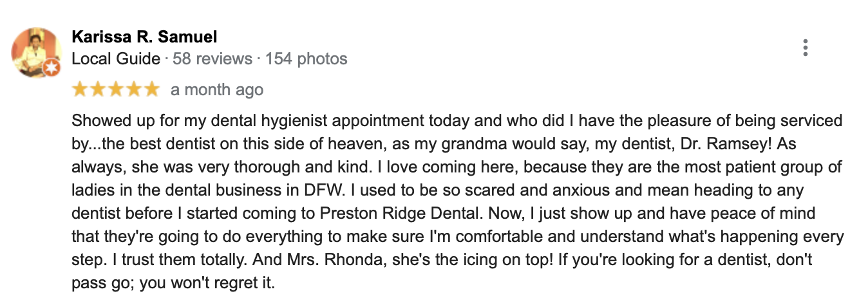868x296 pixels.
Task: Click the third gold rating star
Action: click(x=115, y=89)
